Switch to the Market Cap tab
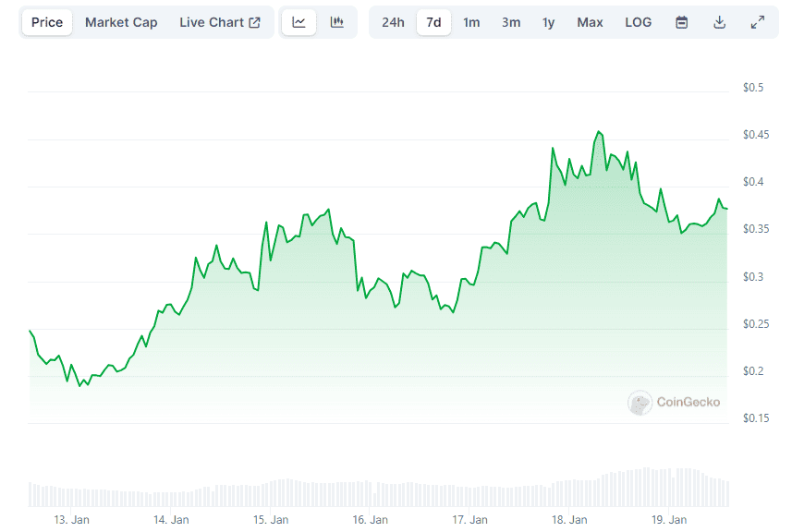This screenshot has width=792, height=532. tap(121, 22)
